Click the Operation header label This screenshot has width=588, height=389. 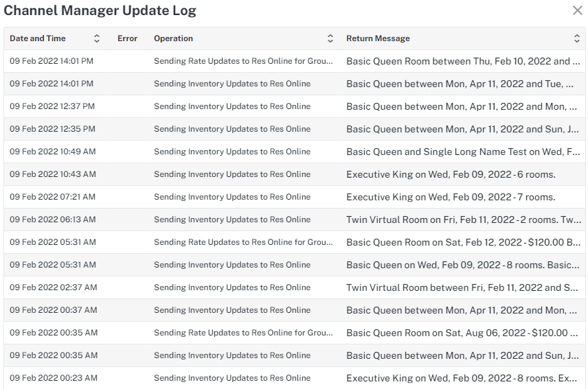tap(173, 38)
